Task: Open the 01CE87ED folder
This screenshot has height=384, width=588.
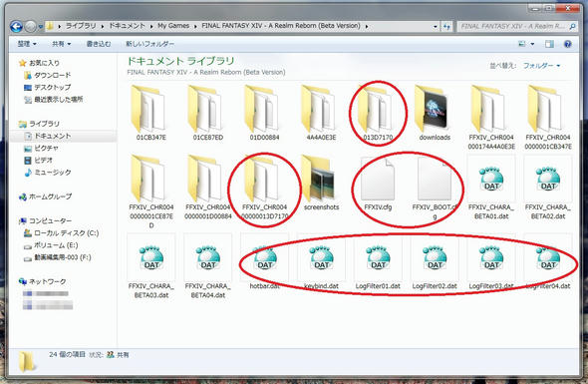Action: point(207,113)
